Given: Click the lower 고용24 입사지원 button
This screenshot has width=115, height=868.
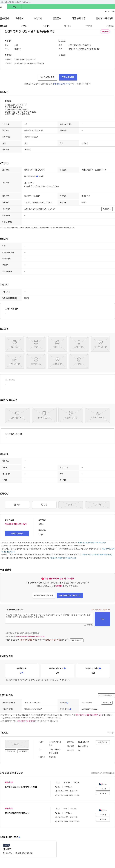Looking at the screenshot, I should (17, 533).
